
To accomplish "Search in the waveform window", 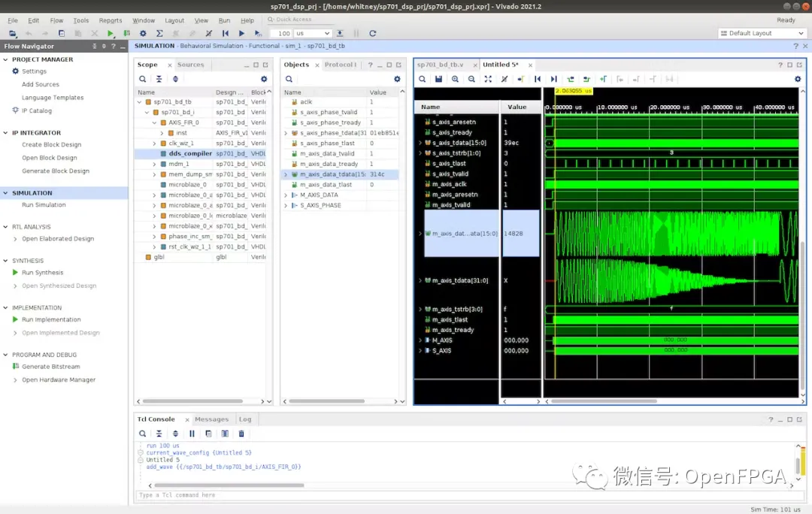I will pyautogui.click(x=422, y=79).
